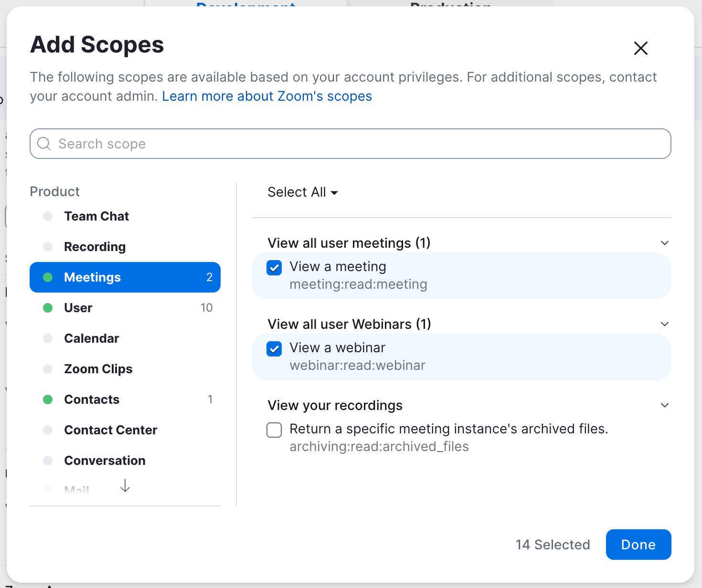The image size is (702, 588).
Task: Click gray status dot beside Team Chat
Action: (48, 216)
